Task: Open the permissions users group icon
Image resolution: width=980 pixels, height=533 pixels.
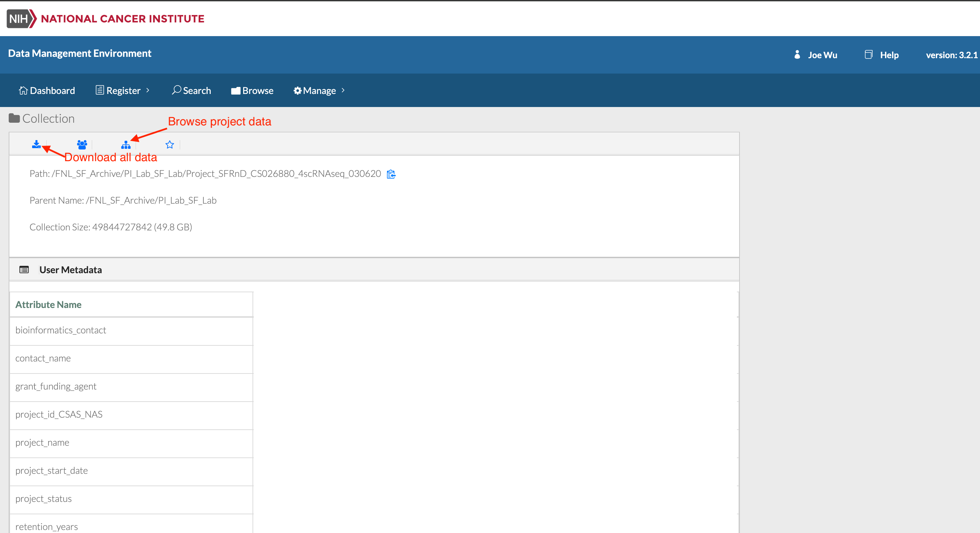Action: pos(82,144)
